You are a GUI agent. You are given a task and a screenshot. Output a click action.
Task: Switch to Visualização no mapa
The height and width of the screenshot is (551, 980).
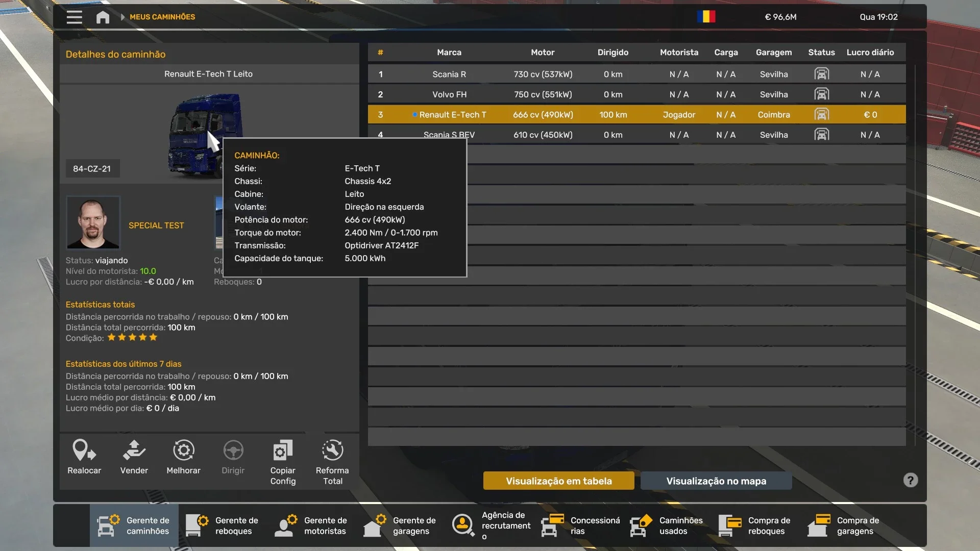coord(716,481)
